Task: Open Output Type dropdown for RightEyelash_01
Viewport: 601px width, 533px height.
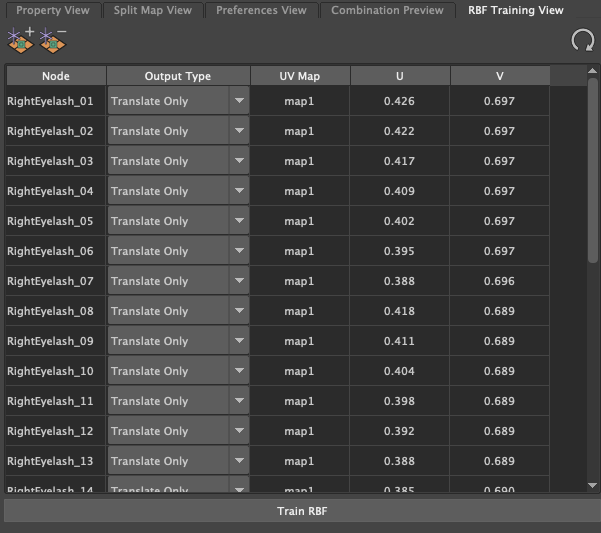Action: coord(178,101)
